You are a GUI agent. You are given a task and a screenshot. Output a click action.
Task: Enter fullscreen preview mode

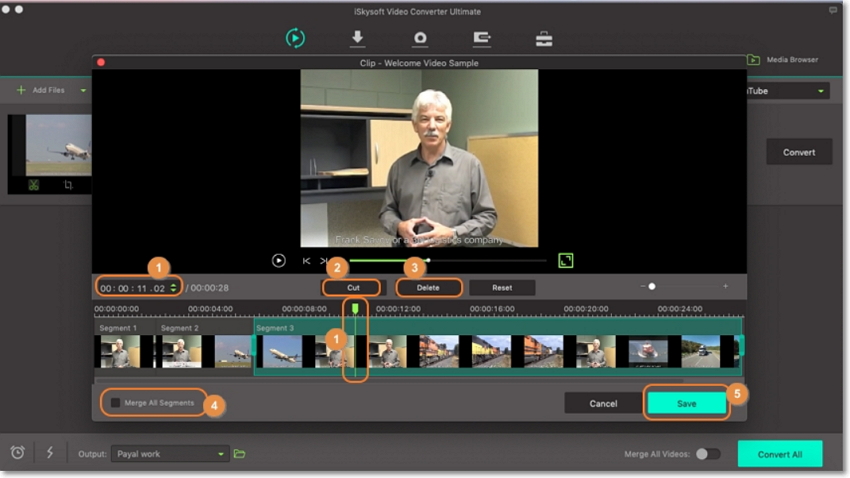pyautogui.click(x=566, y=260)
